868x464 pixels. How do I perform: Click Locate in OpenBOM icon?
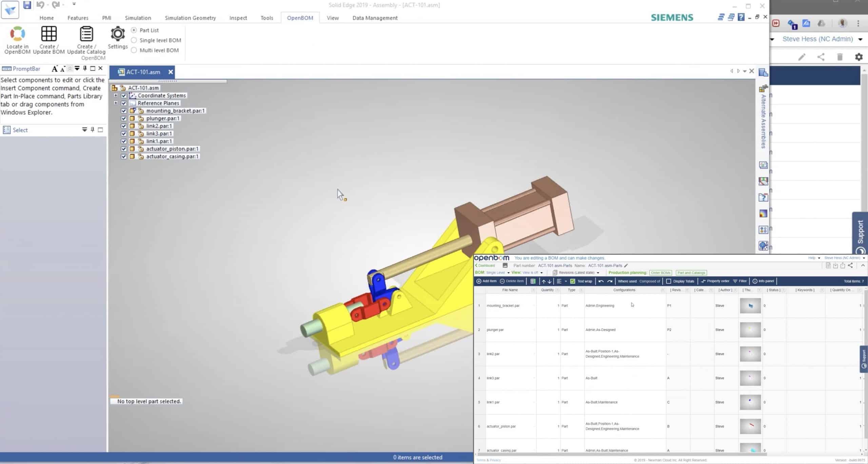point(17,34)
